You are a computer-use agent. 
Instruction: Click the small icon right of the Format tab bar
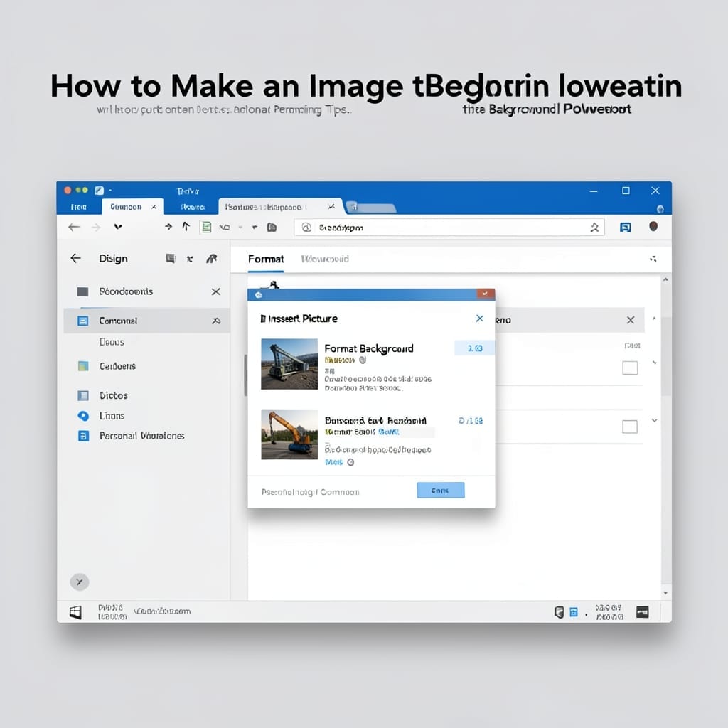coord(653,259)
